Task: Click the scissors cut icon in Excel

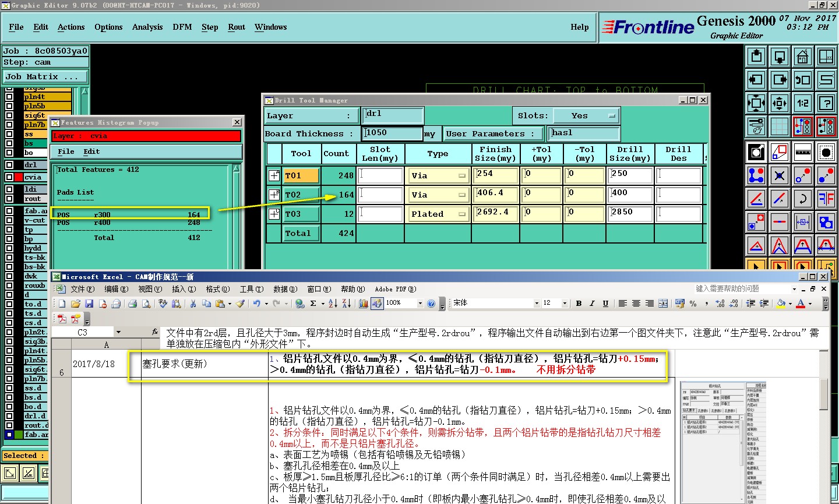Action: pyautogui.click(x=193, y=304)
